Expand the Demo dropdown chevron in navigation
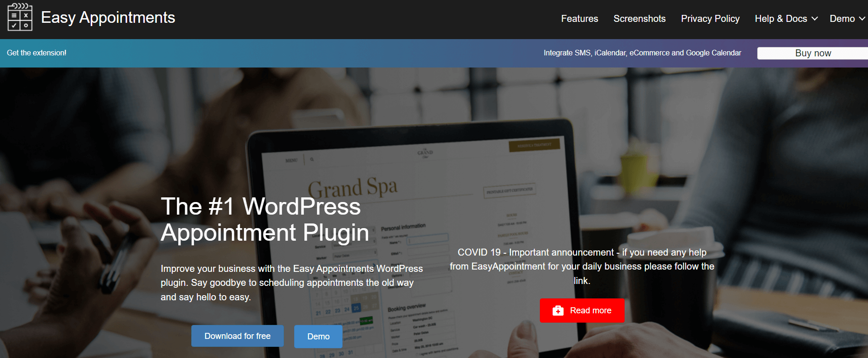Screen dimensions: 868x358 pyautogui.click(x=862, y=19)
